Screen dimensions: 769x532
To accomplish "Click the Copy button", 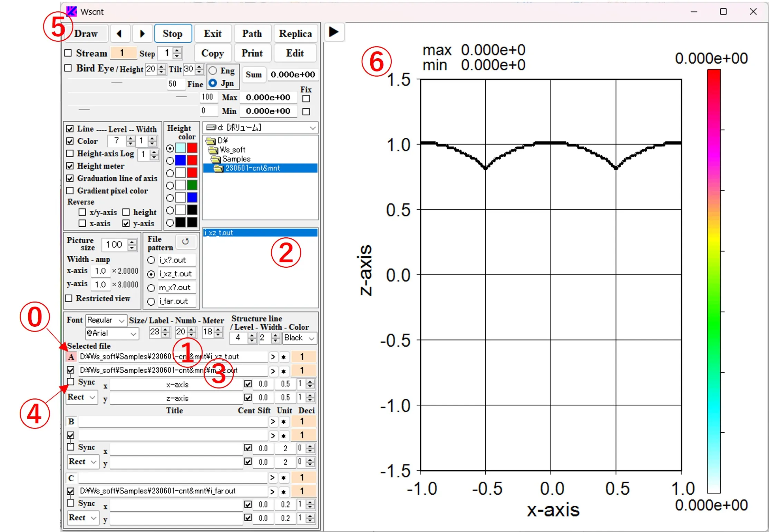I will pyautogui.click(x=213, y=53).
